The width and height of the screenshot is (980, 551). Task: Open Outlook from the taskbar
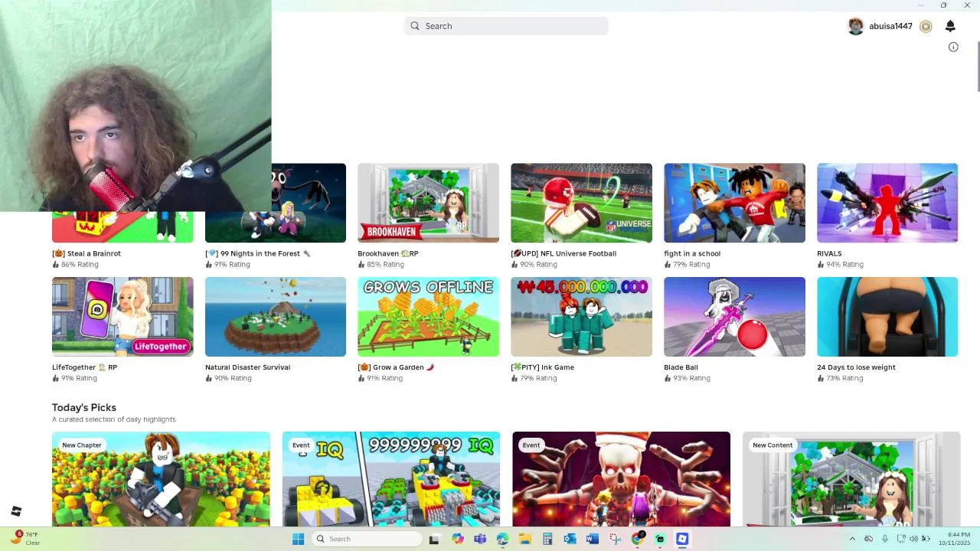[x=570, y=539]
